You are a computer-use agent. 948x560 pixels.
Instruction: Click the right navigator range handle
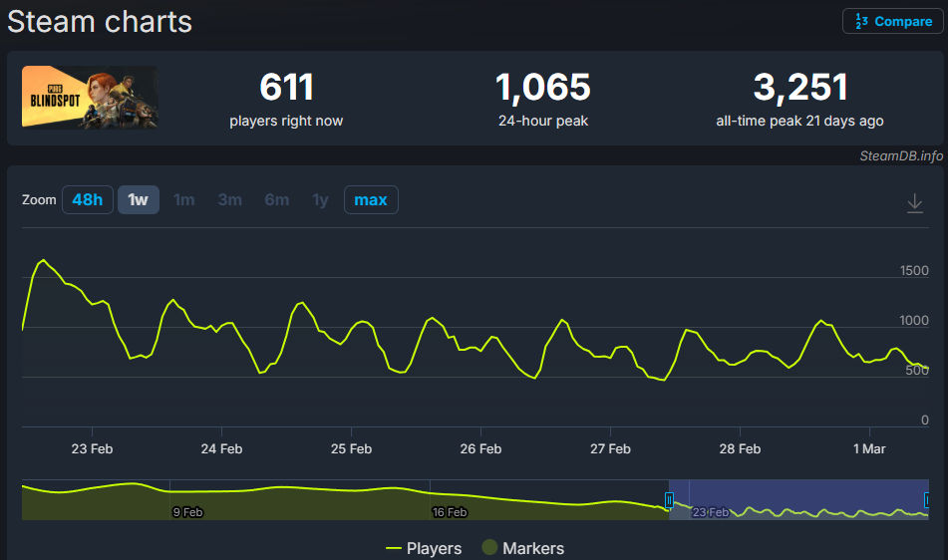click(x=927, y=499)
